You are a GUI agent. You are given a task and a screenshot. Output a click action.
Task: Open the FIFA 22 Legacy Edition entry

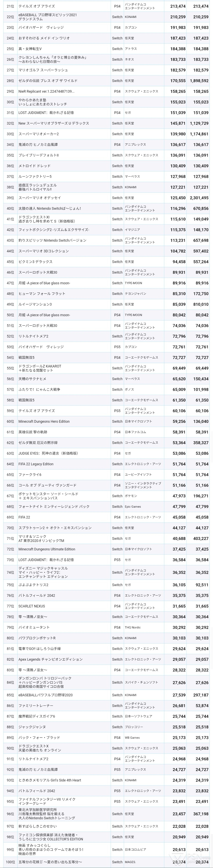36,464
